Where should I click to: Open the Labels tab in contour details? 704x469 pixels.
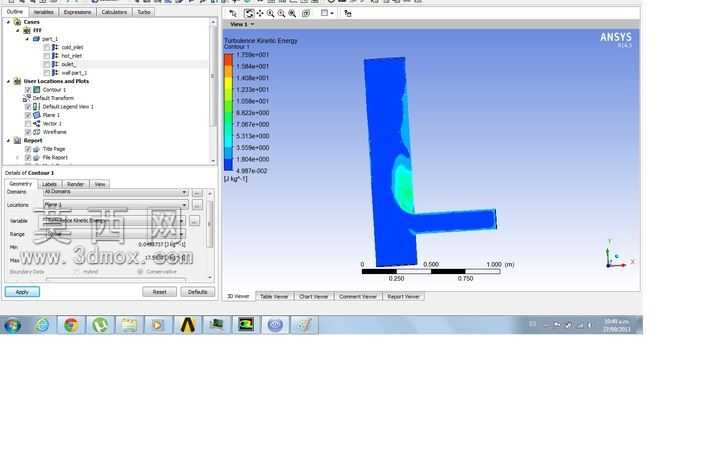click(49, 184)
